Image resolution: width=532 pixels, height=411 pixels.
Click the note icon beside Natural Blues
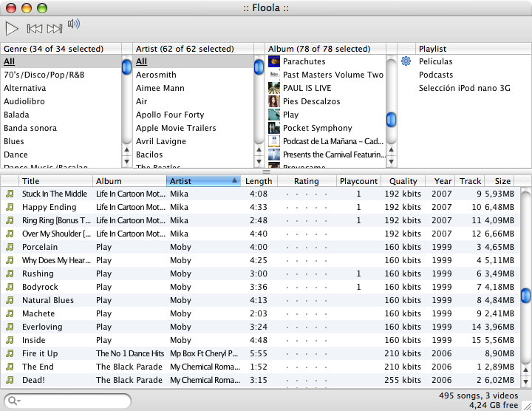coord(10,300)
